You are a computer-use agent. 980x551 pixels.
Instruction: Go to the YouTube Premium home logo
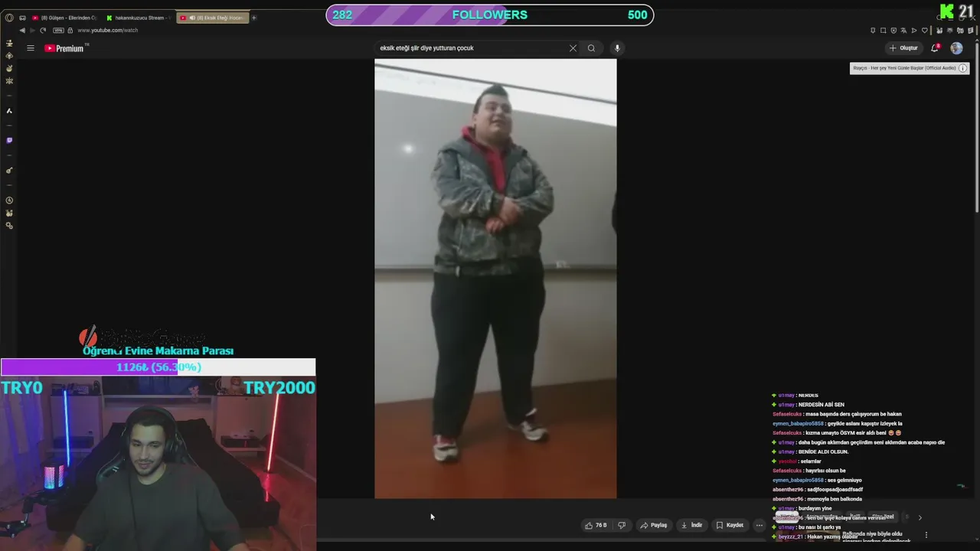65,48
